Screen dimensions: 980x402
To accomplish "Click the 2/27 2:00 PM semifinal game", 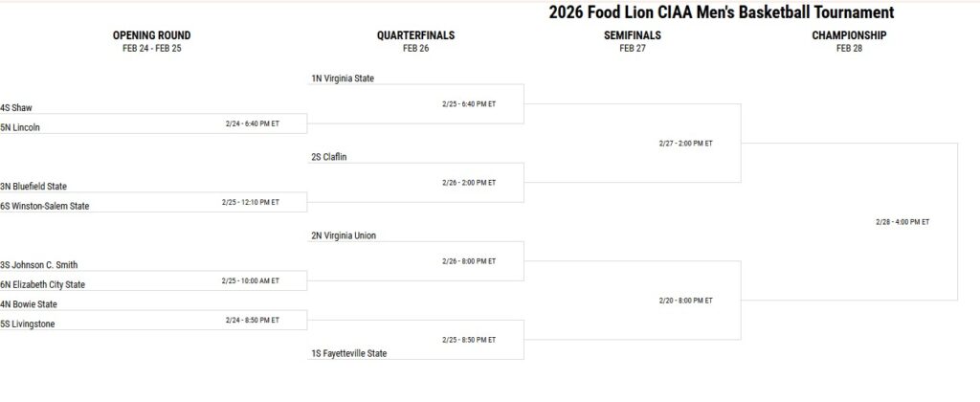I will [685, 144].
